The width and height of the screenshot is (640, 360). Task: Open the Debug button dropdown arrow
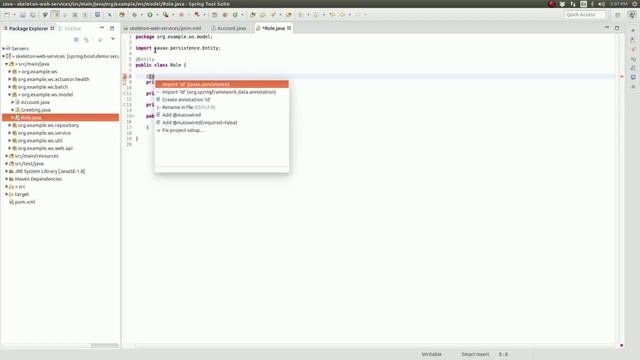pos(141,15)
